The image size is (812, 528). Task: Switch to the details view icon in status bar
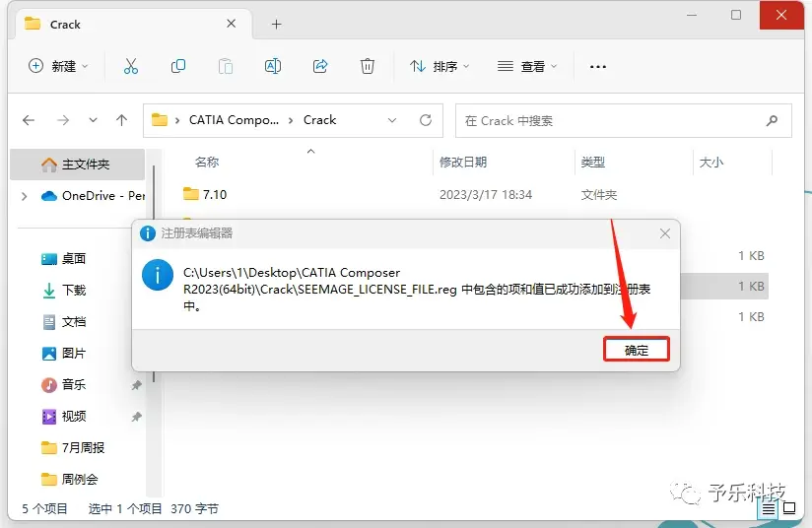tap(769, 509)
